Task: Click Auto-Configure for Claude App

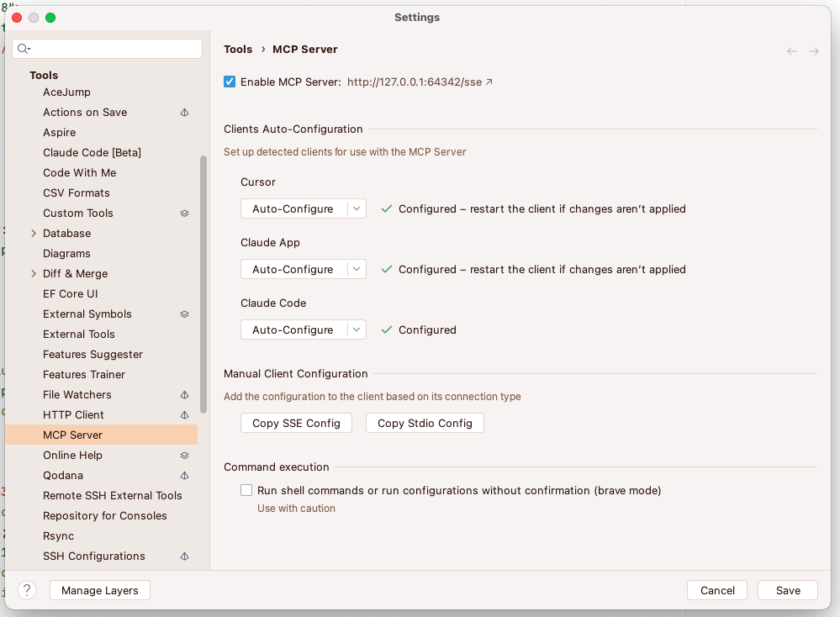Action: tap(293, 269)
